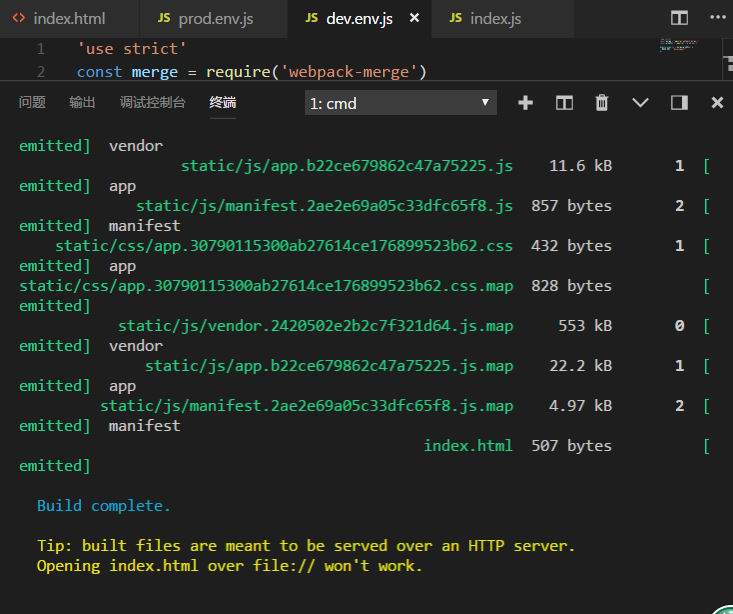This screenshot has width=733, height=614.
Task: Collapse the panel with the chevron arrow
Action: pos(640,103)
